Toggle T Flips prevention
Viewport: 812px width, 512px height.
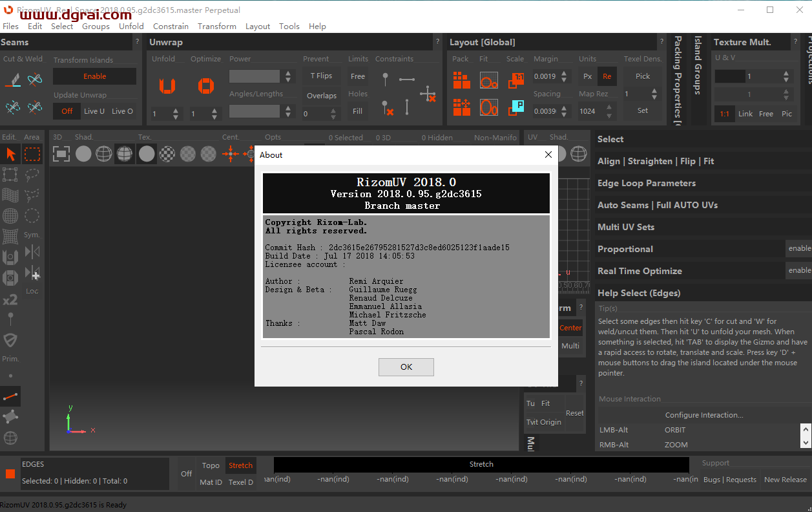(322, 76)
